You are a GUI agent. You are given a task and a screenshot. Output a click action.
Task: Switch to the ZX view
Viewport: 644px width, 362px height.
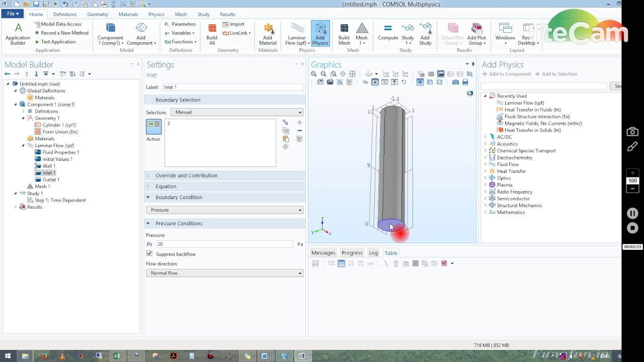(x=406, y=74)
